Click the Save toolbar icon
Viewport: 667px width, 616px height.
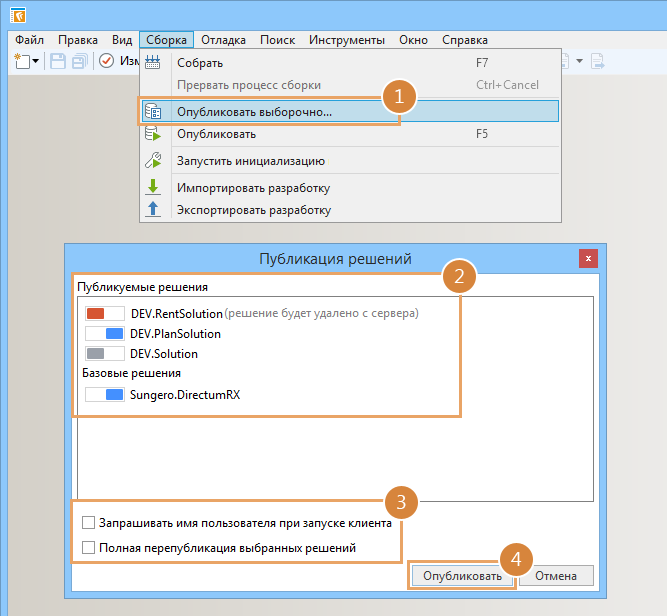57,62
